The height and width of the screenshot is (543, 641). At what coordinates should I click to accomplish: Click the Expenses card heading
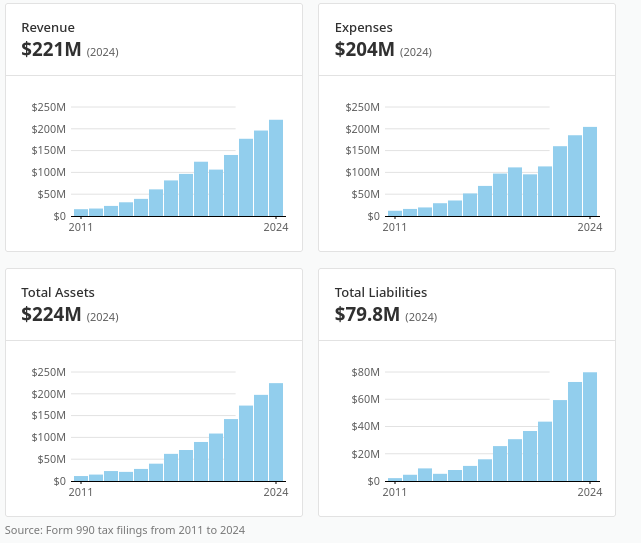(363, 27)
